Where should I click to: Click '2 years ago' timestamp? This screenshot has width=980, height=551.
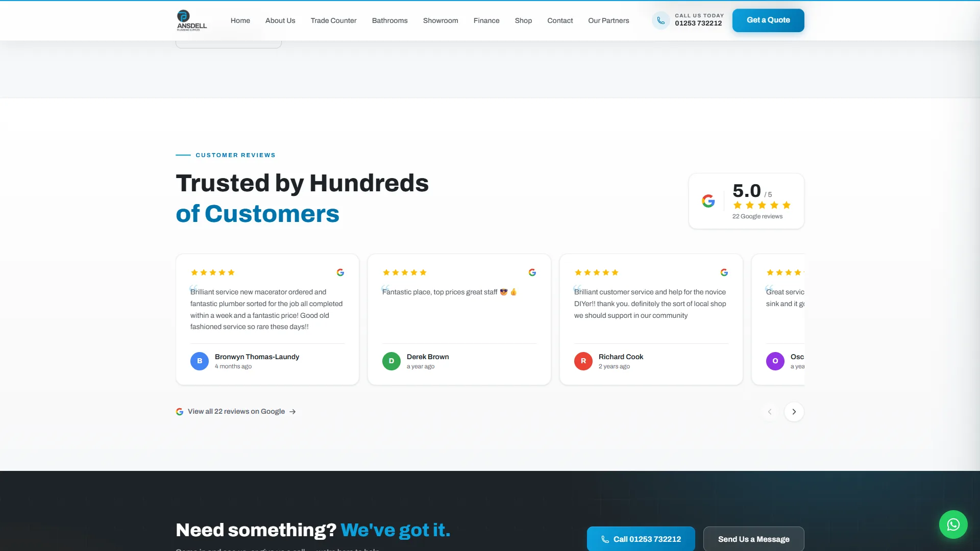point(614,366)
